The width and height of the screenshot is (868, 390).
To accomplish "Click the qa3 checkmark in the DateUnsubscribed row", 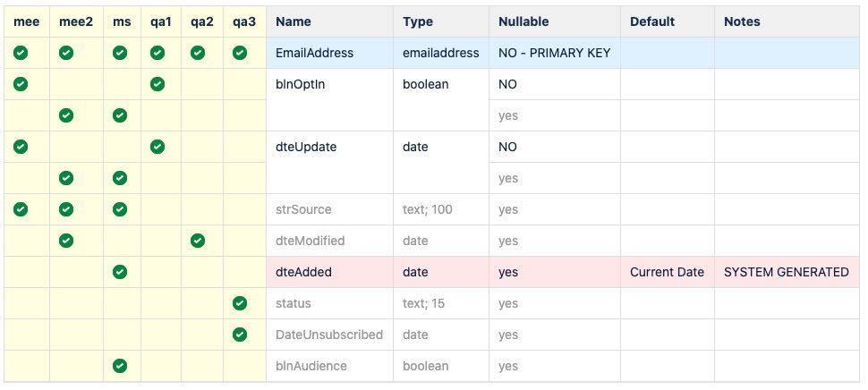I will pyautogui.click(x=240, y=335).
